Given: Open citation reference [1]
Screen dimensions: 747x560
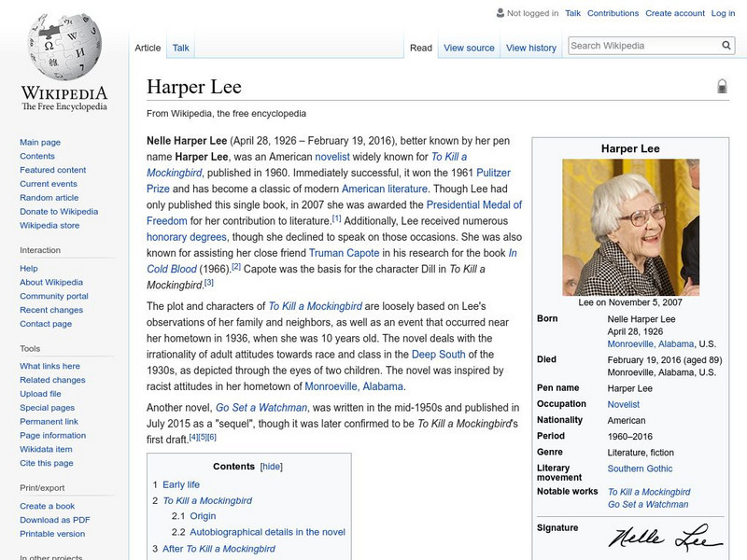Looking at the screenshot, I should [336, 218].
